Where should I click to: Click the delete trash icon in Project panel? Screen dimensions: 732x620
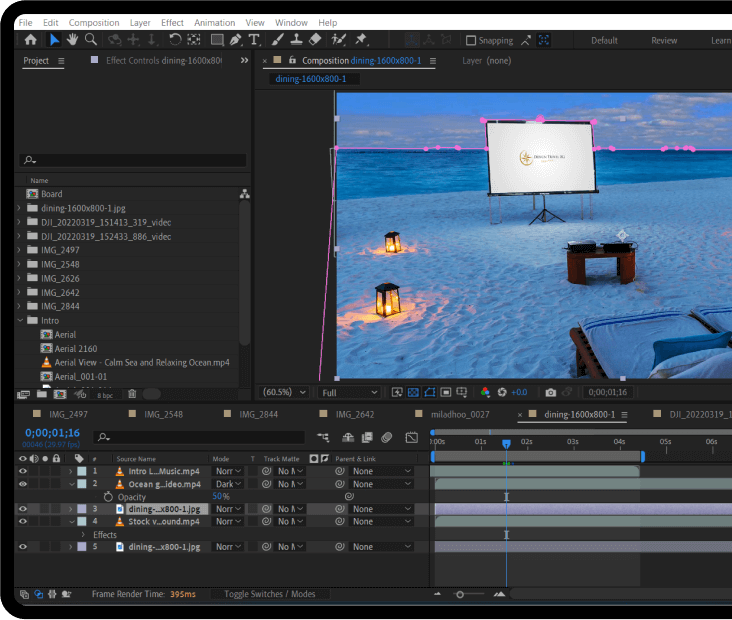pos(132,395)
